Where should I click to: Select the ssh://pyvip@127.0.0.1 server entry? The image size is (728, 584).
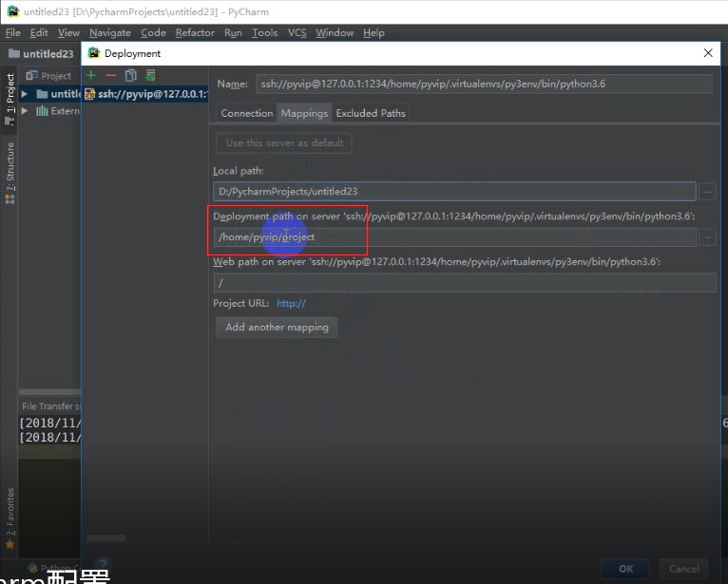[145, 94]
